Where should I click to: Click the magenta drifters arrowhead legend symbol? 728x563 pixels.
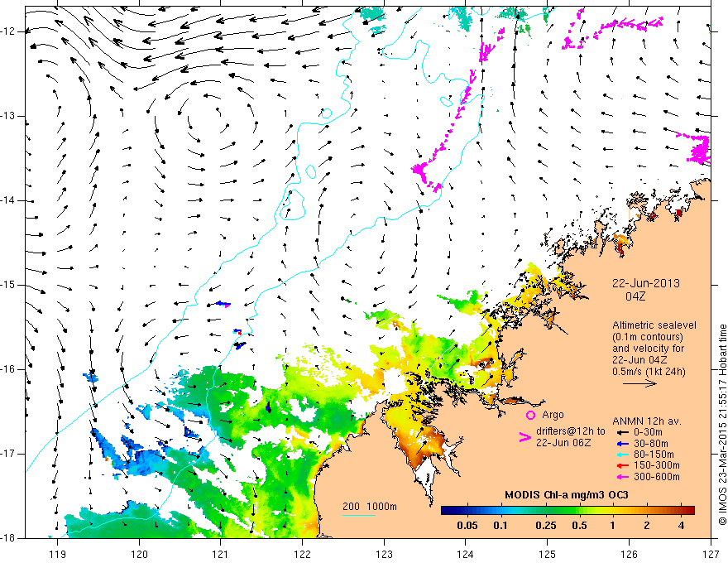click(524, 437)
